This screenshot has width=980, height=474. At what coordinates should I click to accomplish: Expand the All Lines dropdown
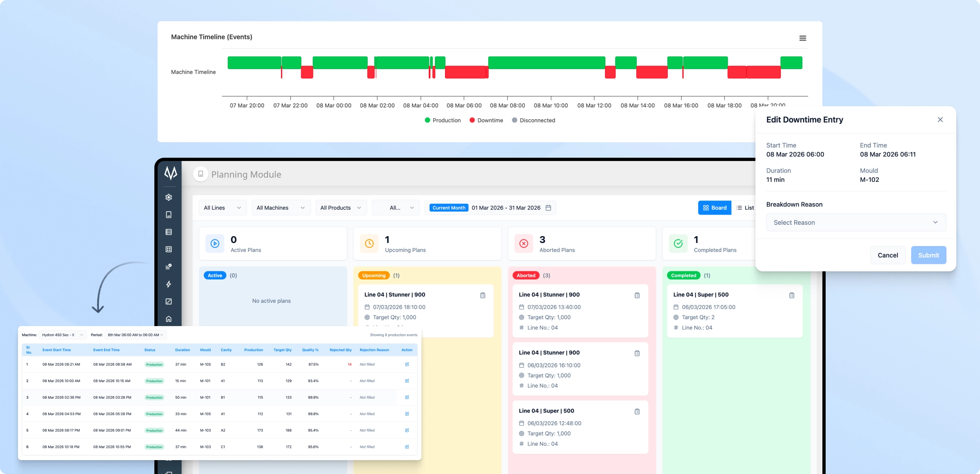tap(223, 208)
